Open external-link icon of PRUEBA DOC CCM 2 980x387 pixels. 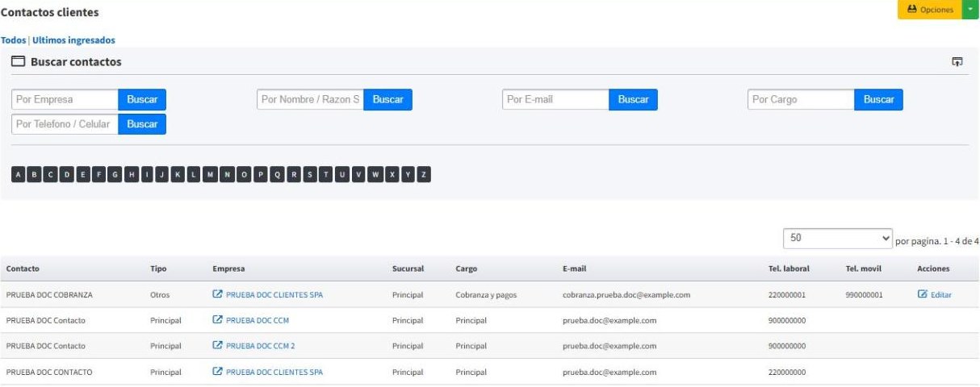(x=217, y=345)
